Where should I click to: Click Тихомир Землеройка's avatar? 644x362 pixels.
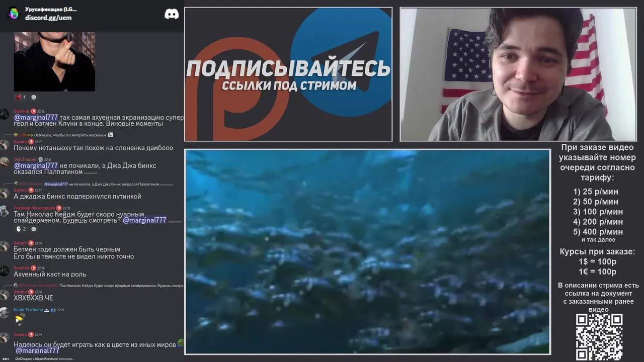tap(5, 211)
